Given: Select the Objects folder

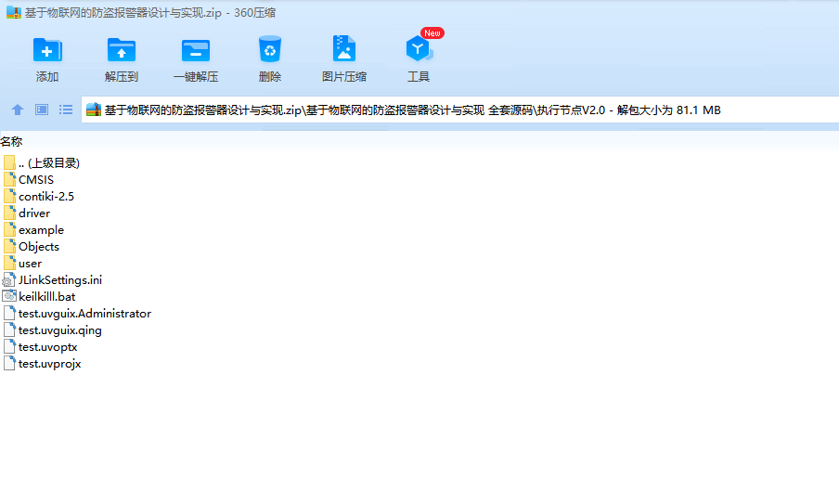Looking at the screenshot, I should (31, 247).
